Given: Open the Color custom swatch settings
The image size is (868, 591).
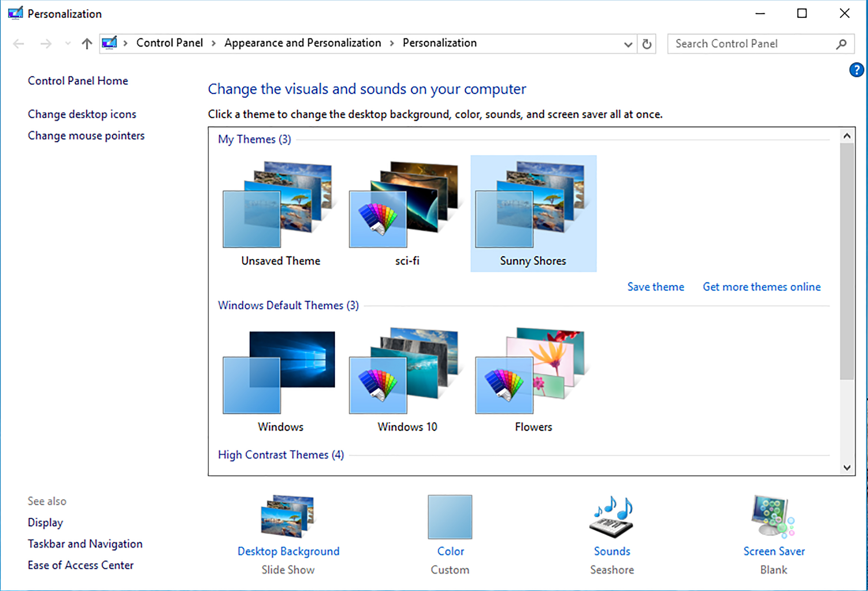Looking at the screenshot, I should pyautogui.click(x=450, y=517).
